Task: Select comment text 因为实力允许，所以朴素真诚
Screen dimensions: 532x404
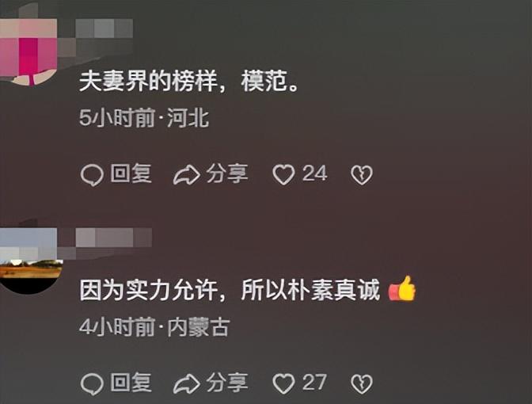Action: point(230,290)
